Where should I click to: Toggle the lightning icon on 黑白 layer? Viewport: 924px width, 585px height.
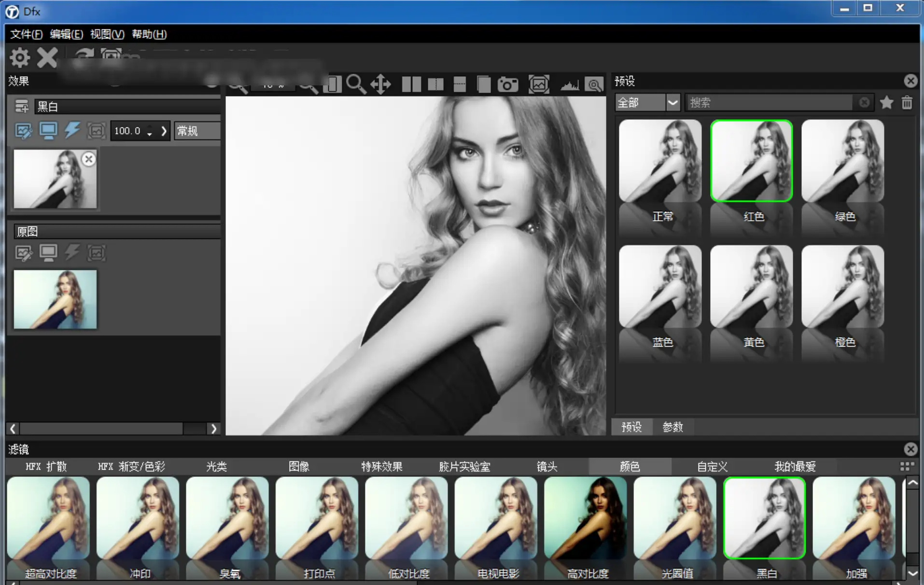pyautogui.click(x=72, y=130)
